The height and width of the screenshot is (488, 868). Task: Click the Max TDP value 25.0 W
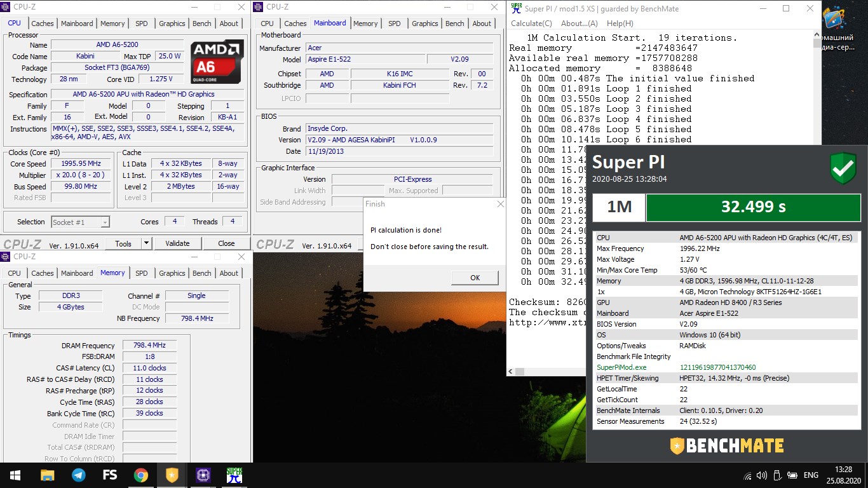[170, 57]
